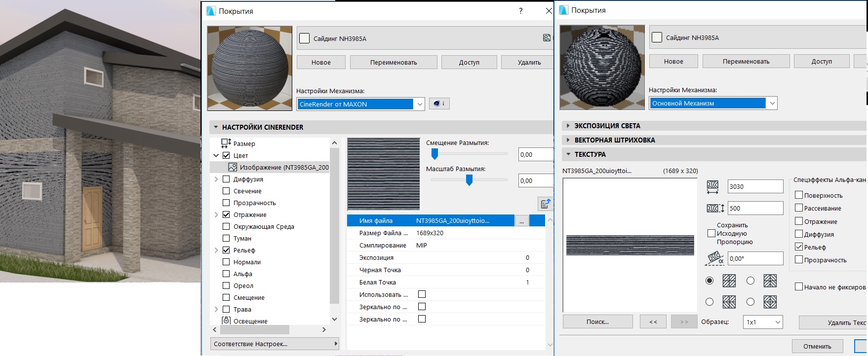Open Основной Механизм engine dropdown
The image size is (868, 356).
coord(713,103)
